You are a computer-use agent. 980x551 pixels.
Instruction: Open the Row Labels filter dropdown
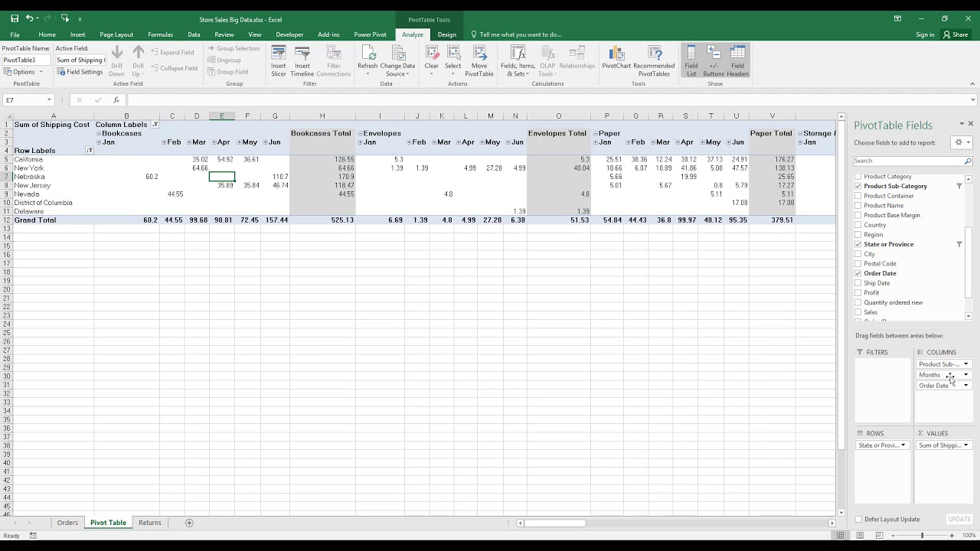(89, 151)
